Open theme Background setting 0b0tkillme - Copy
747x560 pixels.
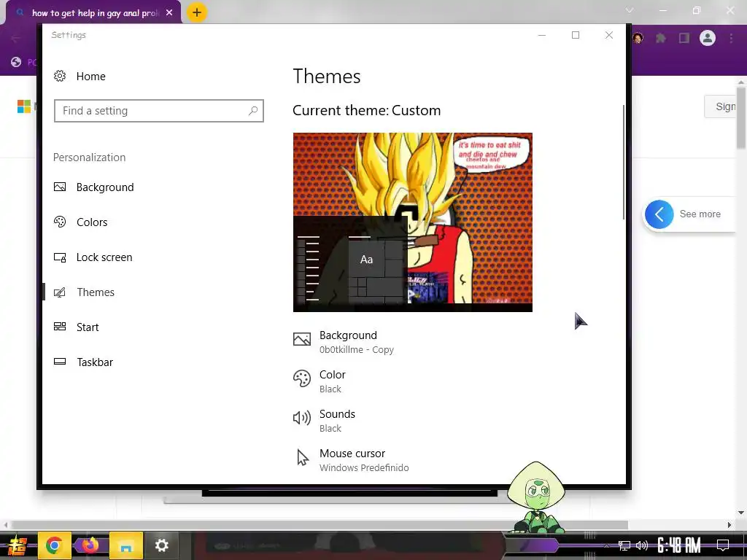pyautogui.click(x=356, y=342)
